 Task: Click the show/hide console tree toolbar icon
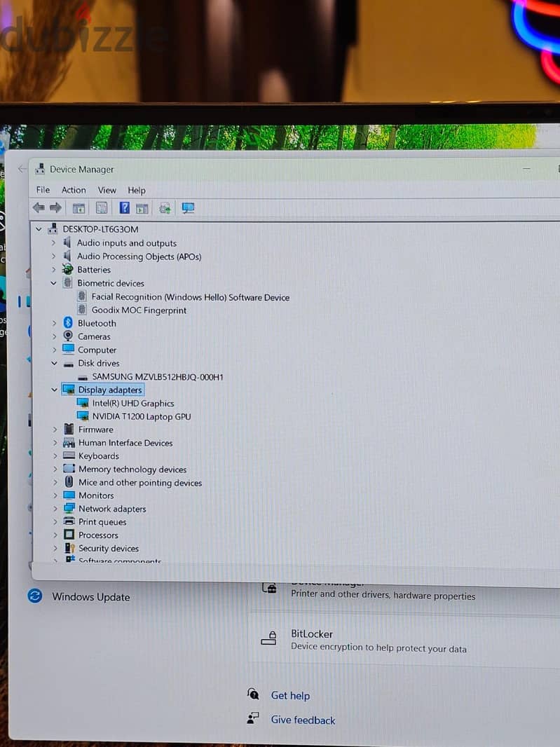coord(78,208)
